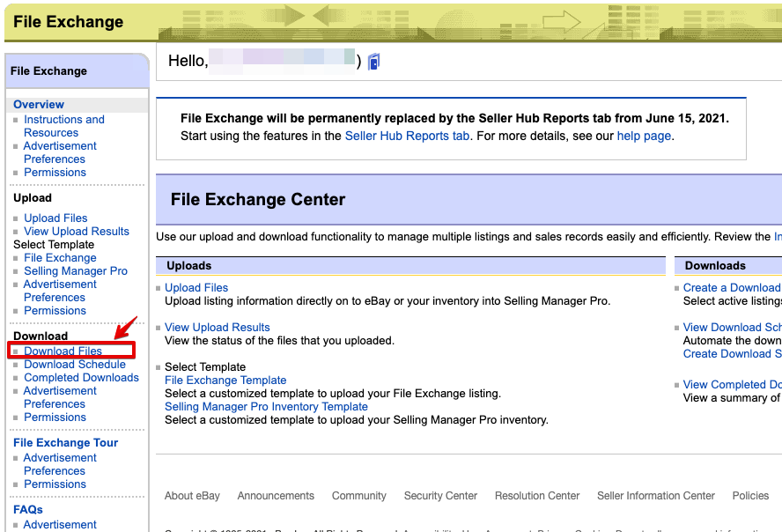Screen dimensions: 782x532
Task: Open Advertisement Preferences under the Upload section
Action: click(60, 291)
